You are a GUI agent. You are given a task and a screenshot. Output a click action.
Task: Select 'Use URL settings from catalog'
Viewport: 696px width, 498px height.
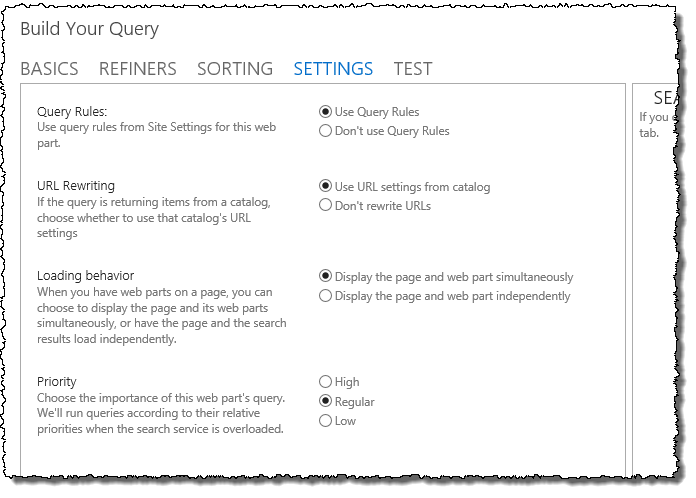pyautogui.click(x=325, y=186)
